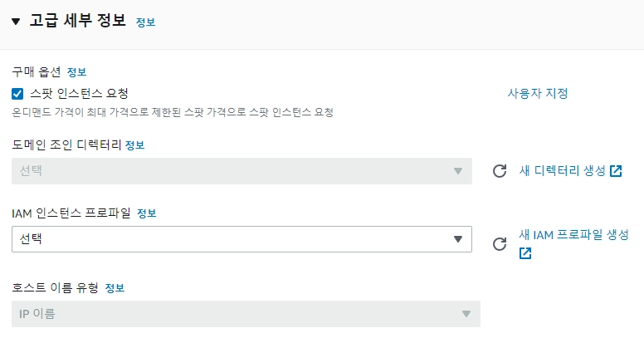644x338 pixels.
Task: Refresh the domain join directory list
Action: pyautogui.click(x=500, y=171)
